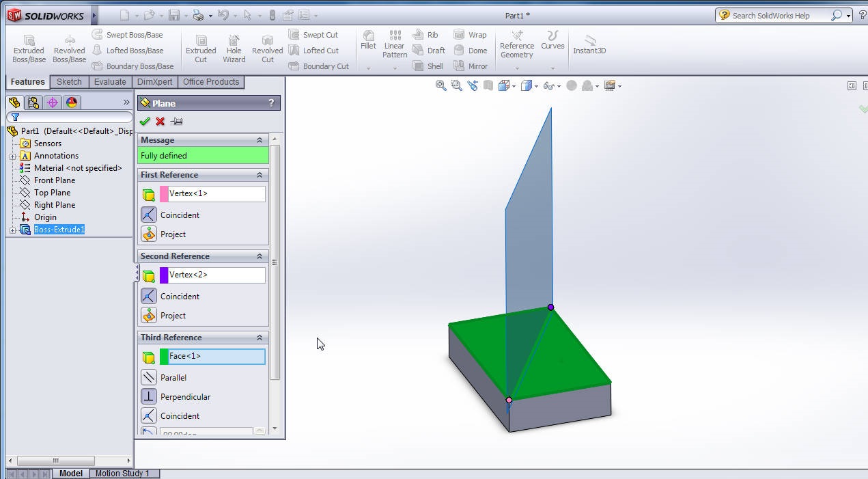This screenshot has width=868, height=479.
Task: Open the Reference Geometry tool
Action: [517, 45]
